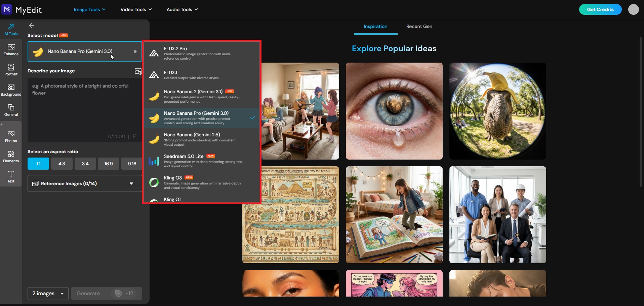The image size is (644, 306).
Task: Open the Text tool panel
Action: tap(10, 176)
